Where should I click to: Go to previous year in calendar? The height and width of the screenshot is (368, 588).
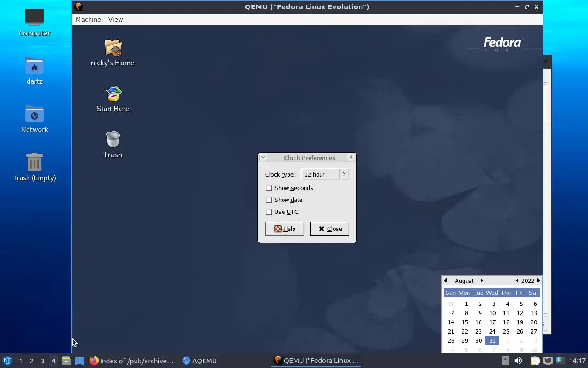517,281
